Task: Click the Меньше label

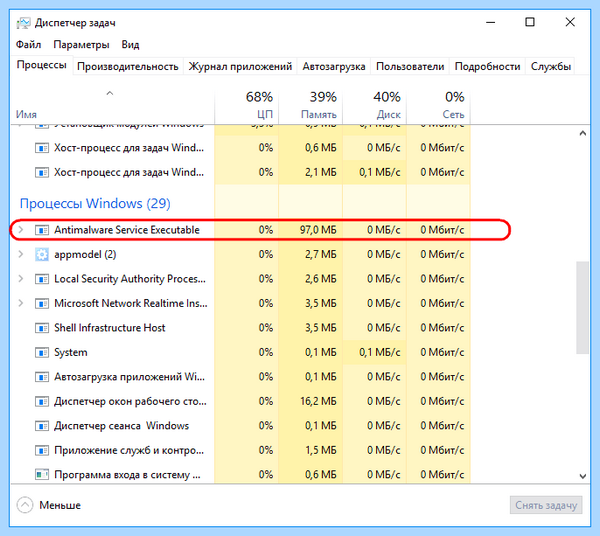Action: coord(60,505)
